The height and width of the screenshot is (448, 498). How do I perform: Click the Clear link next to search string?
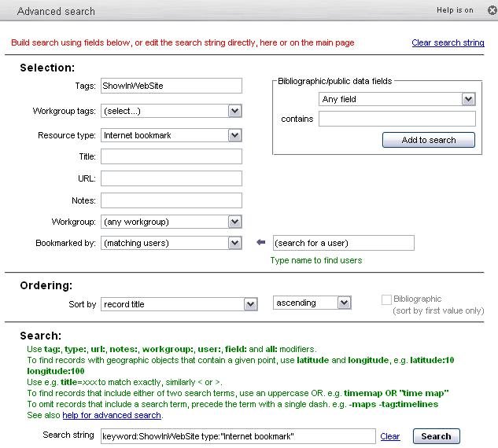tap(390, 436)
